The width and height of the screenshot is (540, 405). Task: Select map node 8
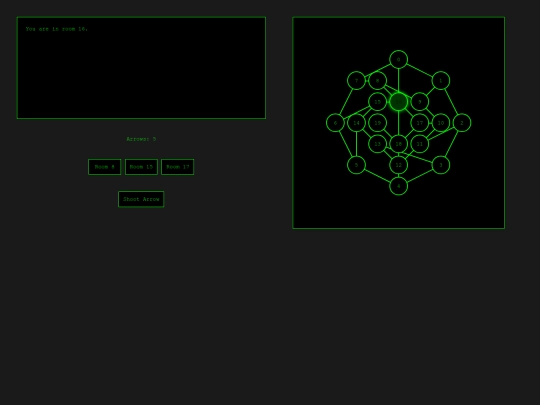coord(377,81)
